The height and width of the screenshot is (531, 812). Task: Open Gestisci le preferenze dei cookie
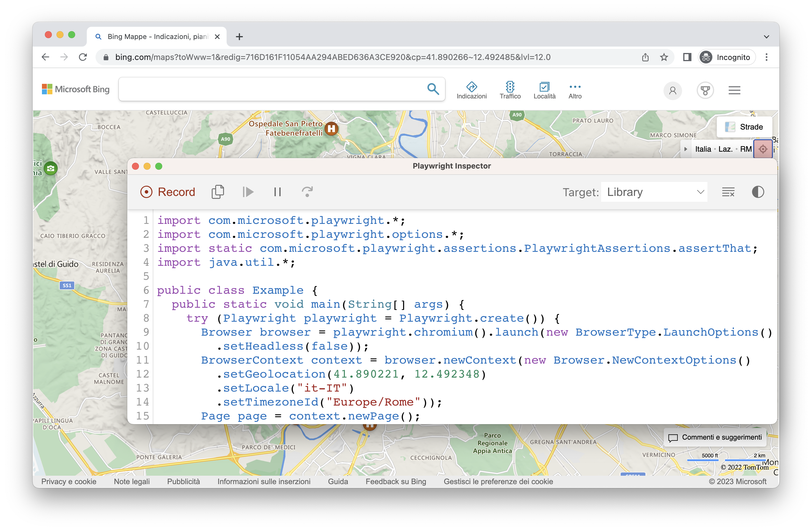[x=498, y=481]
